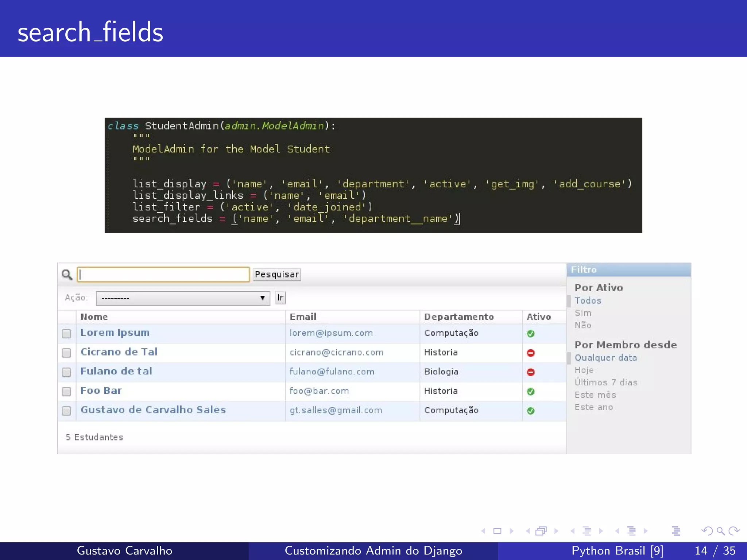
Task: Click the magnifying glass icon beside search box
Action: tap(67, 275)
